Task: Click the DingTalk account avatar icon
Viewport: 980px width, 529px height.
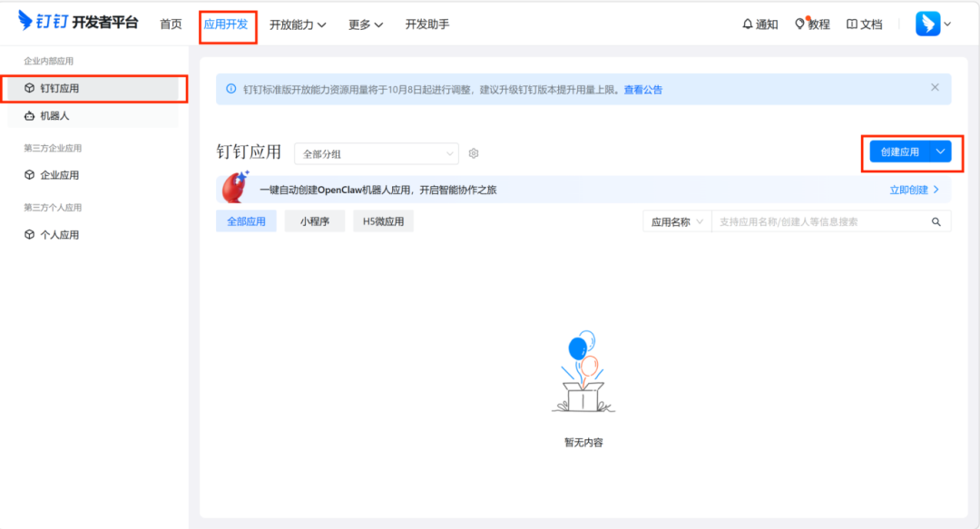Action: pos(930,24)
